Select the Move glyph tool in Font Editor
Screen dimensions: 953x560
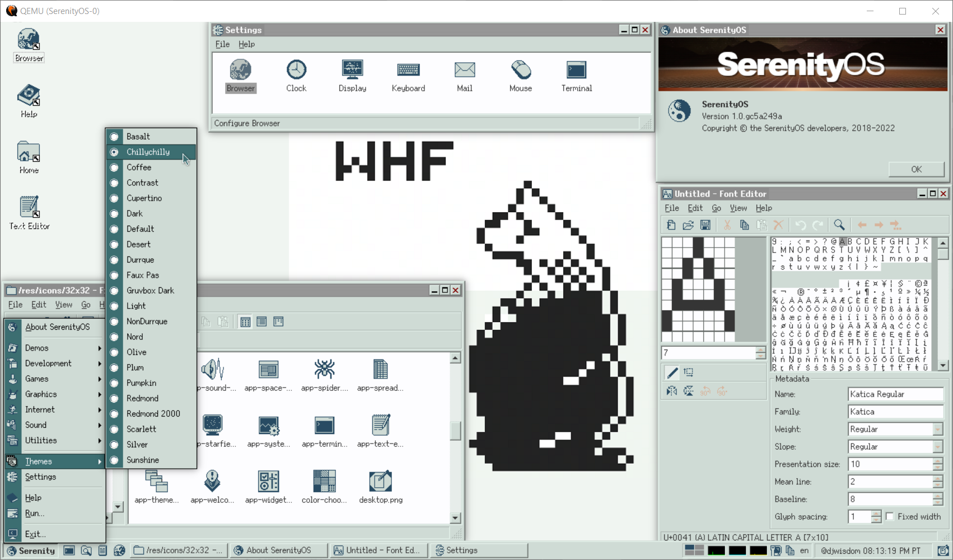pos(689,372)
